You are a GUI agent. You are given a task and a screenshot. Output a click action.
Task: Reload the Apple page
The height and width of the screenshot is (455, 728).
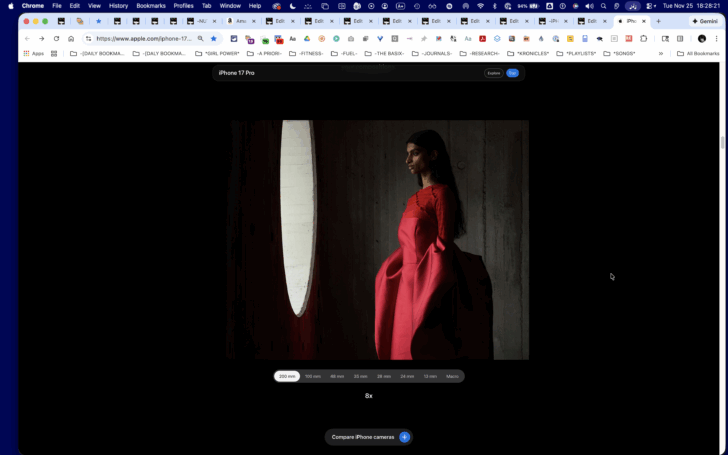[56, 39]
